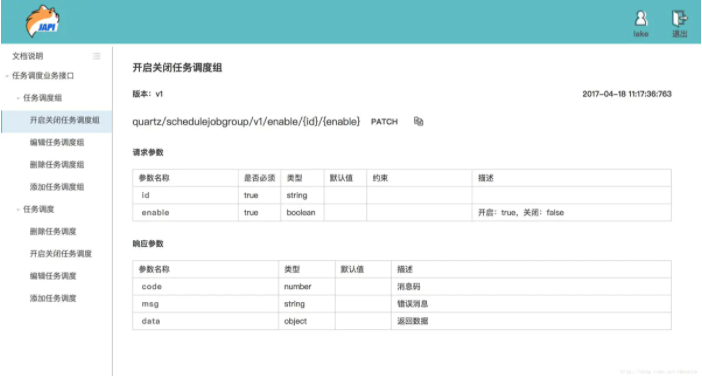This screenshot has width=702, height=383.
Task: Click the 消息码 description cell
Action: point(531,287)
